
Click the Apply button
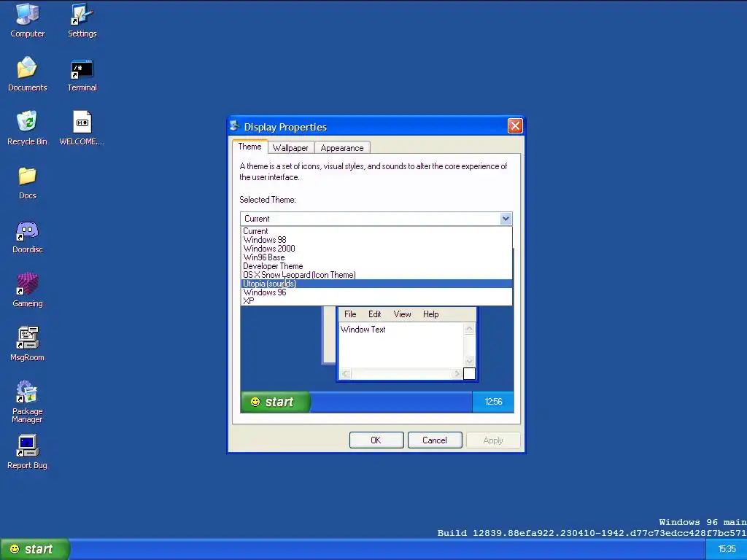pyautogui.click(x=493, y=440)
